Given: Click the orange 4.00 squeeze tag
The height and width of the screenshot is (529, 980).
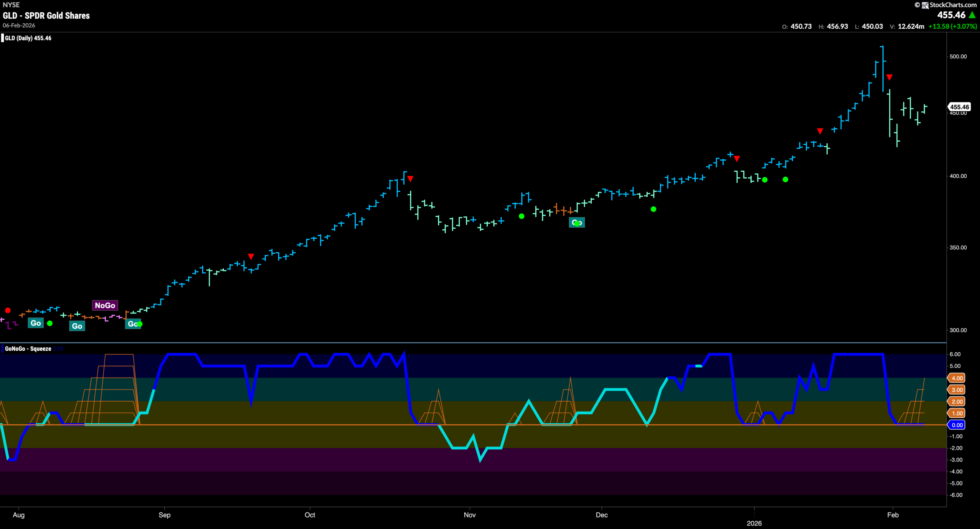Looking at the screenshot, I should (957, 378).
